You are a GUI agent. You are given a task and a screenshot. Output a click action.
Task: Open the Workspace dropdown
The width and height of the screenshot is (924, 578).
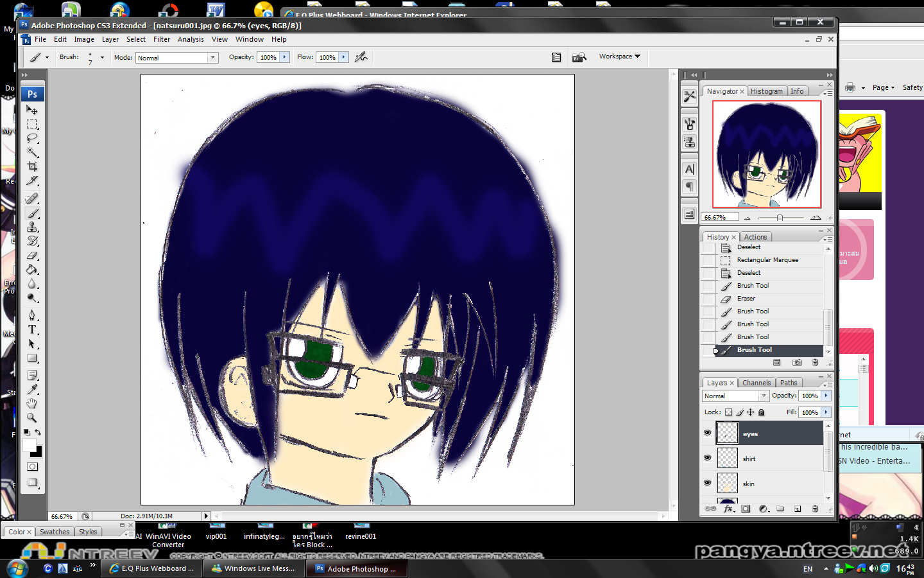click(x=620, y=57)
